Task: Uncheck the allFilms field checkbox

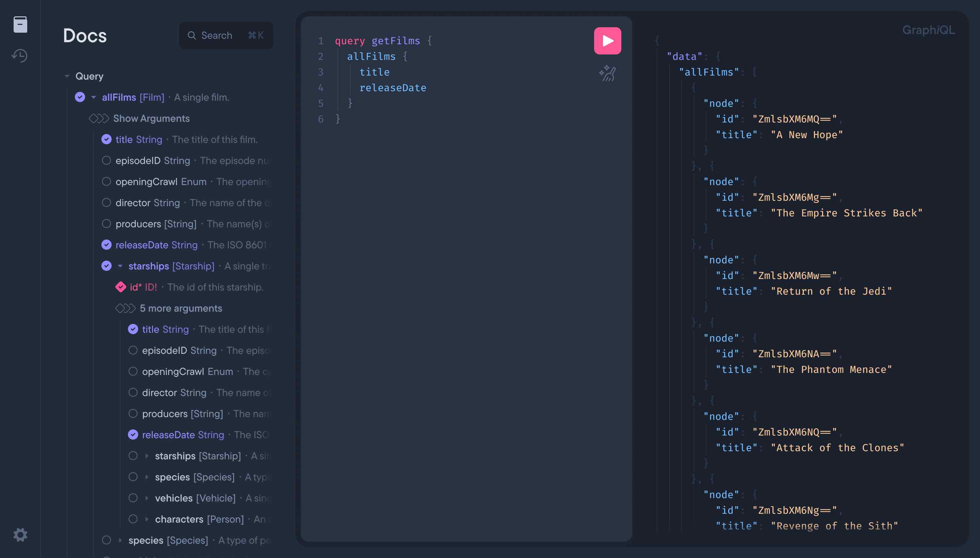Action: point(80,97)
